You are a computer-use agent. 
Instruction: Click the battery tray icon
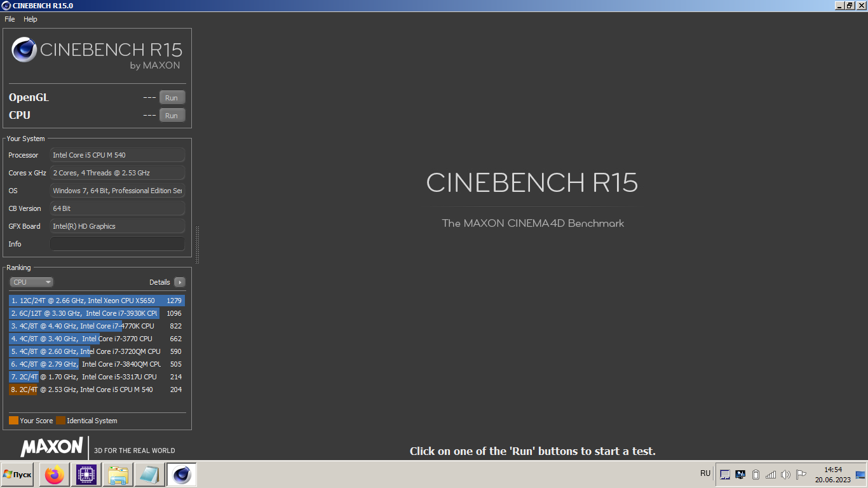pos(756,475)
